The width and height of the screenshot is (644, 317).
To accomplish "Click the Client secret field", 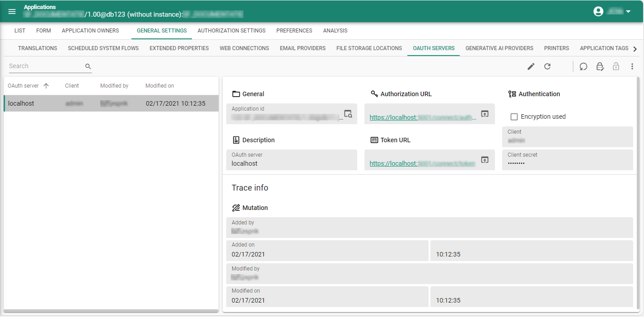I will [x=568, y=160].
